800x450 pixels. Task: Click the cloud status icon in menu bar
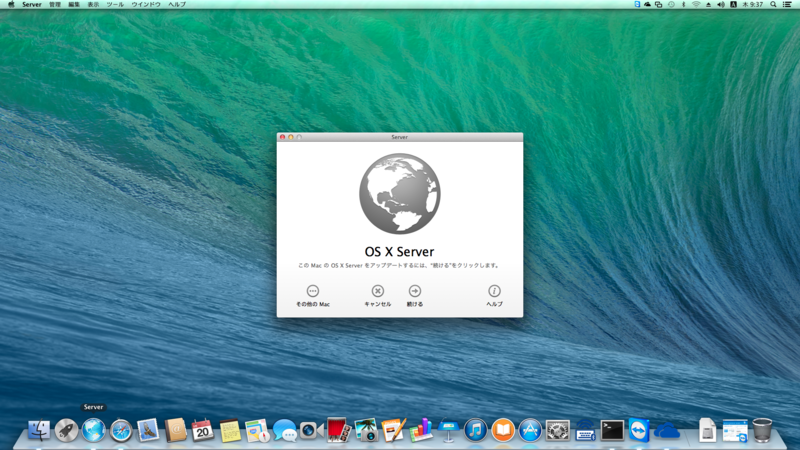coord(647,4)
